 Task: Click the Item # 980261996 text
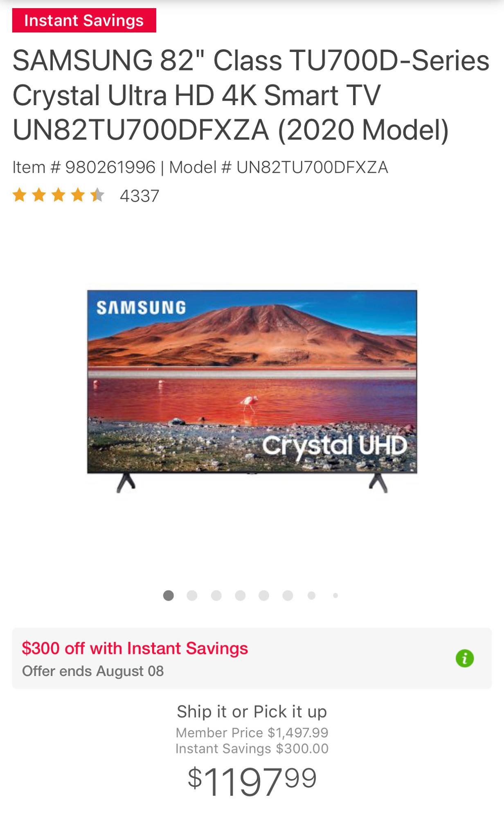click(x=84, y=167)
